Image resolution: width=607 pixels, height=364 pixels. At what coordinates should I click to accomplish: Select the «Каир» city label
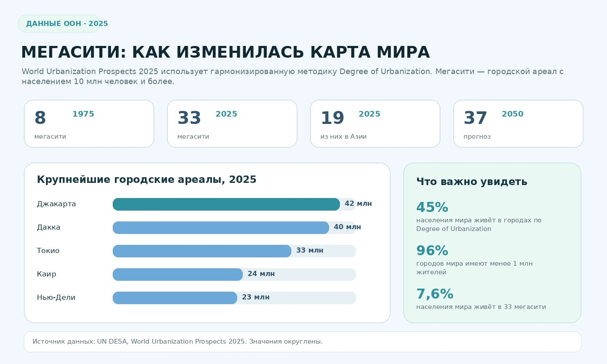pyautogui.click(x=46, y=274)
